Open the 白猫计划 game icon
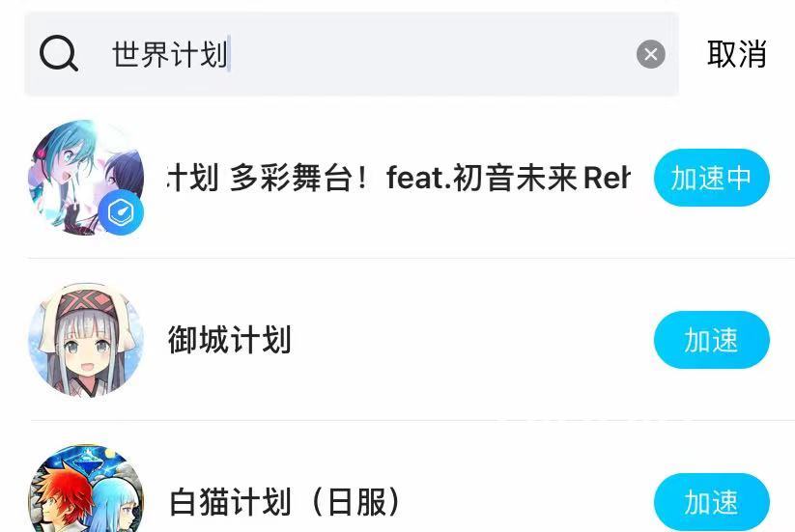Viewport: 795px width, 532px height. (x=85, y=492)
